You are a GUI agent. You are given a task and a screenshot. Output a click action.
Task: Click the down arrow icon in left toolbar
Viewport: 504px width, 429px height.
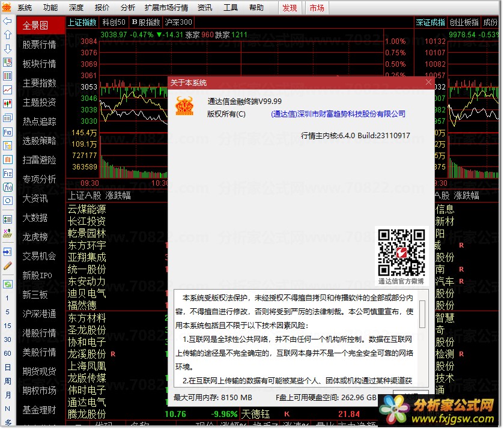[7, 49]
